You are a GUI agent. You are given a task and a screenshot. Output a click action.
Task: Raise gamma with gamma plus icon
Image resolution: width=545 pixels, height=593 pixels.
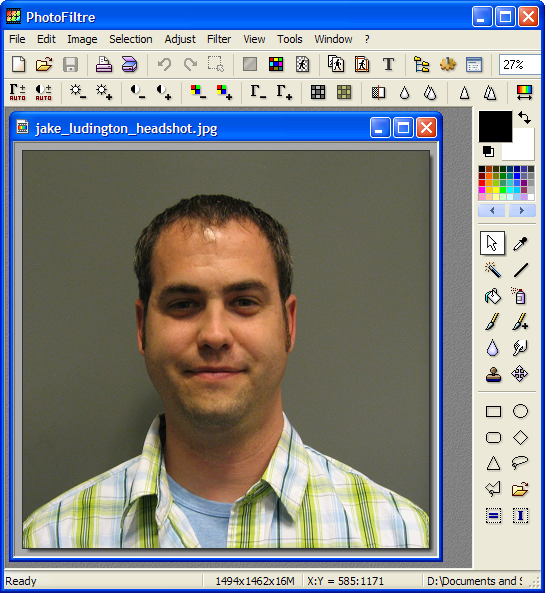click(284, 92)
